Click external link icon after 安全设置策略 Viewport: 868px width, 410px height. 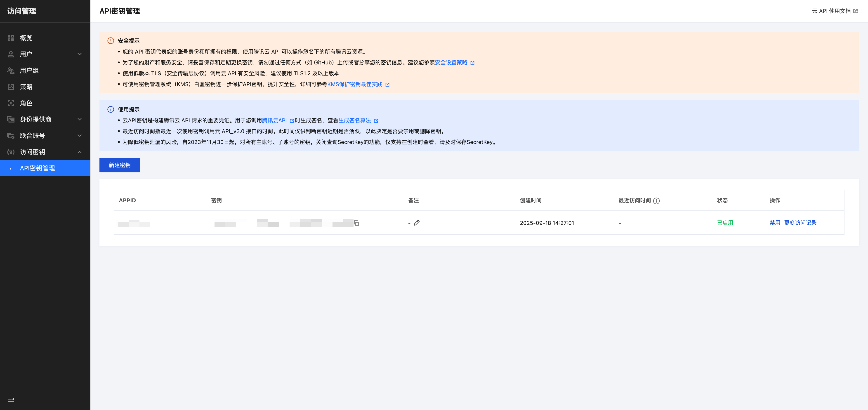click(472, 63)
